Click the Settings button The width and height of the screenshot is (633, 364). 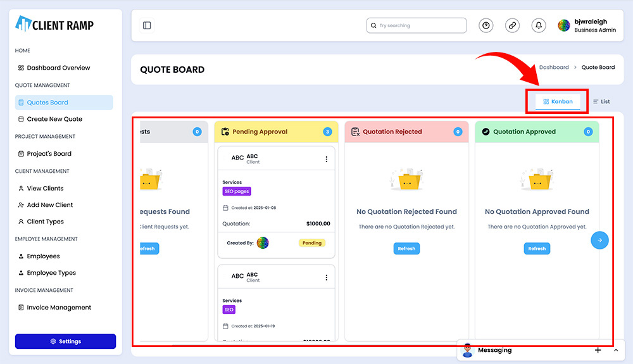click(65, 341)
